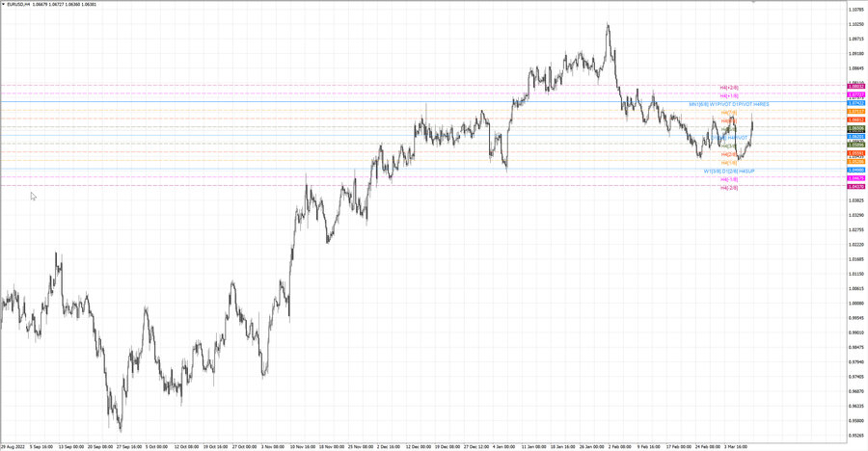Click the blue 1.07422 price tag
Screen dimensions: 868x451
coord(856,103)
